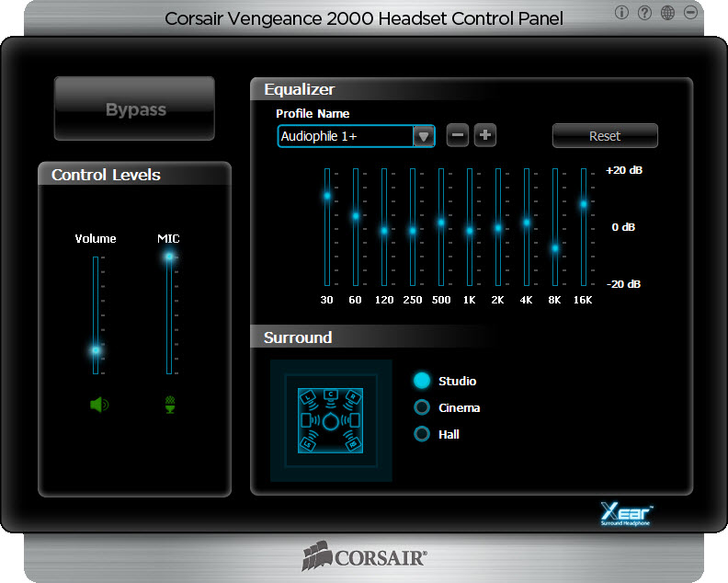This screenshot has height=583, width=728.
Task: Click the surround speaker layout image
Action: coord(331,420)
